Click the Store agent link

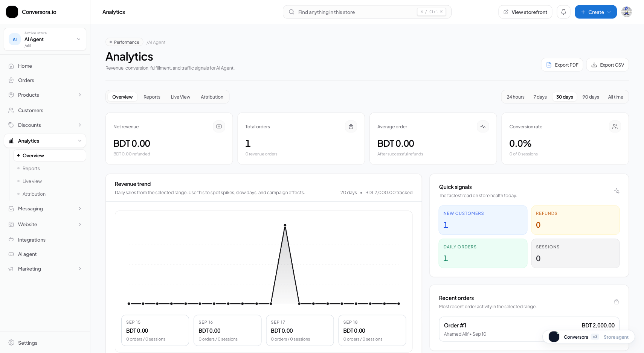[x=616, y=337]
